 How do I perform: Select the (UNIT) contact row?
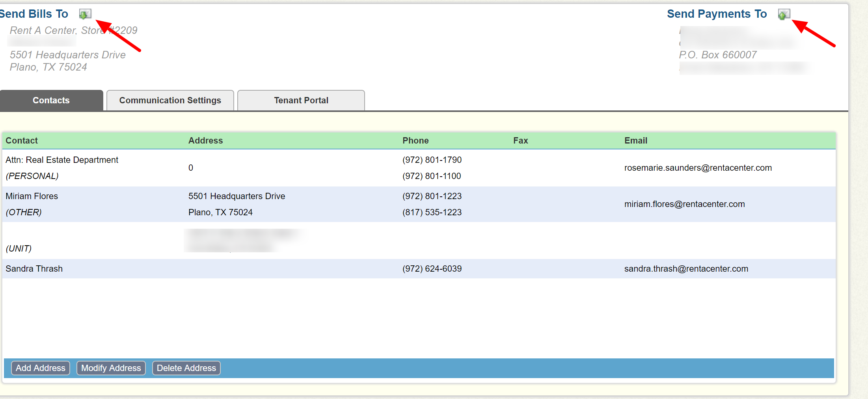419,241
